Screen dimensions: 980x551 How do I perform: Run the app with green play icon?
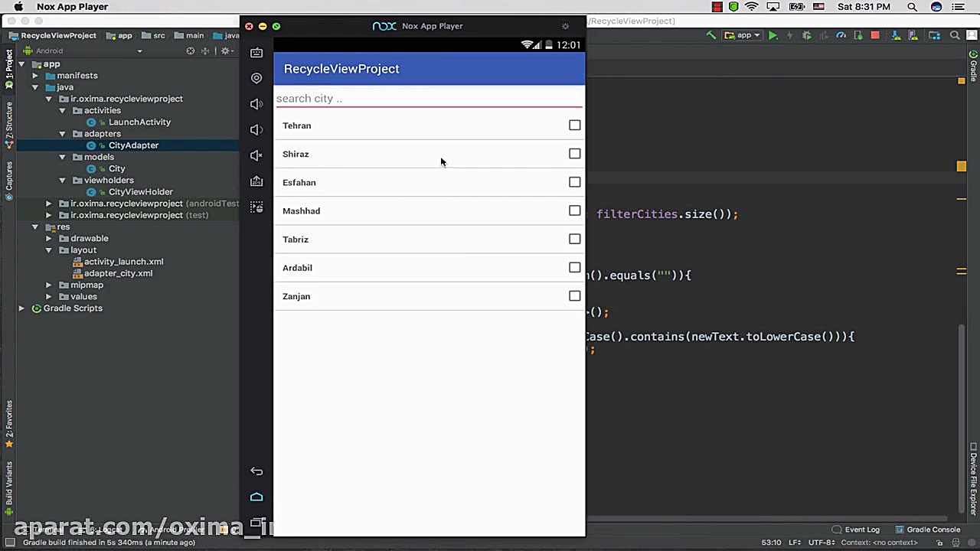(773, 35)
